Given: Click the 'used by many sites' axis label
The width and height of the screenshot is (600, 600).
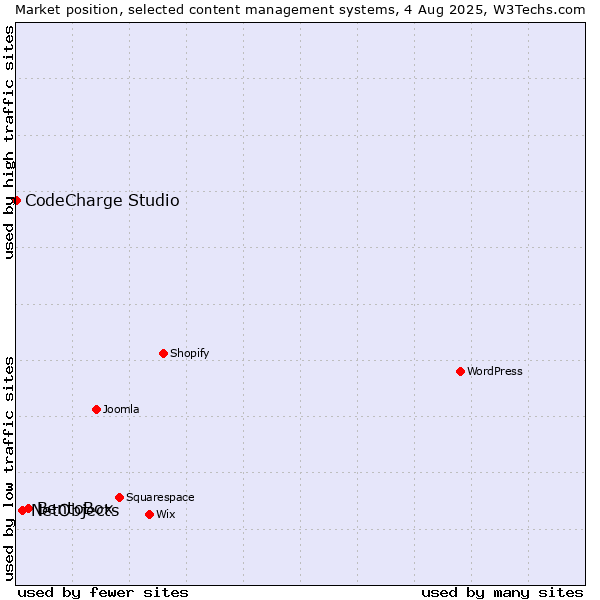Looking at the screenshot, I should point(502,593).
